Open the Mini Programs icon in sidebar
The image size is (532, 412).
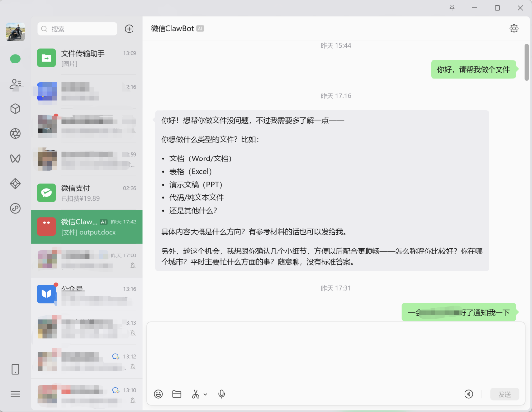pyautogui.click(x=15, y=184)
